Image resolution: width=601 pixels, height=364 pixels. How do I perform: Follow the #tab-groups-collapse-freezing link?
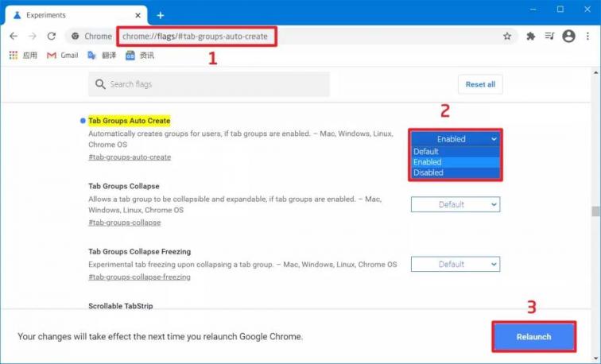click(x=140, y=277)
